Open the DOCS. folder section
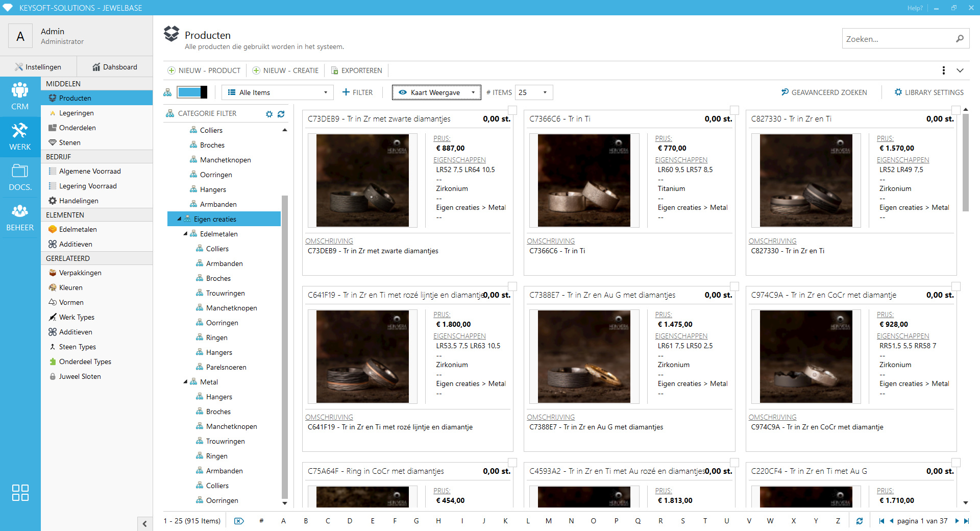980x531 pixels. coord(20,177)
